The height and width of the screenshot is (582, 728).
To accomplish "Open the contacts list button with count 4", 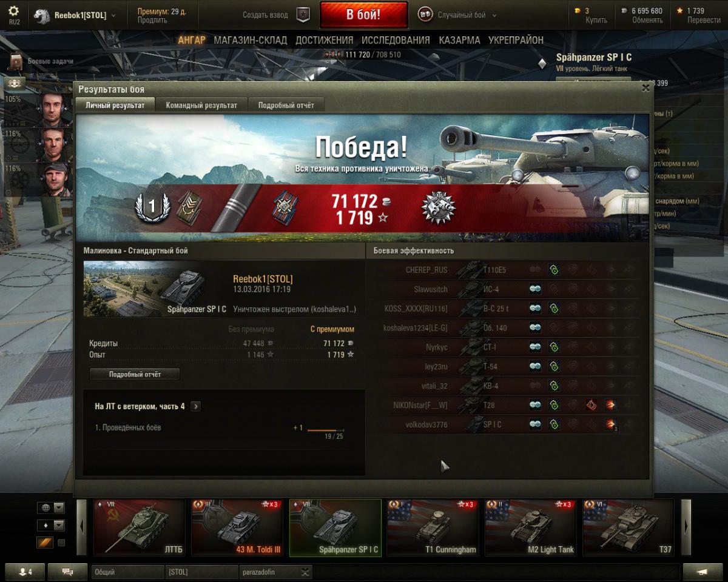I will click(x=25, y=572).
